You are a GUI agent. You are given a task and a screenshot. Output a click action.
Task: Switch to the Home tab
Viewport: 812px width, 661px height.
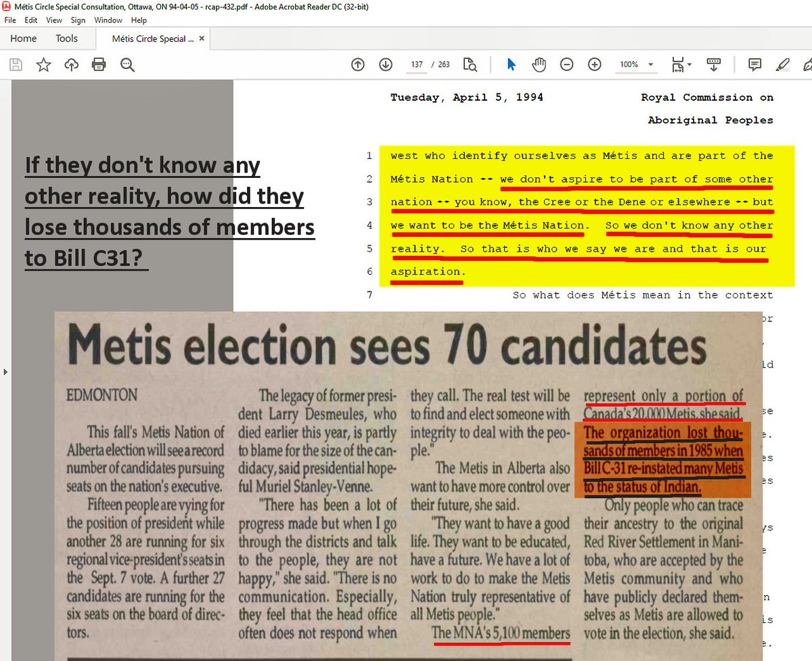[x=24, y=39]
